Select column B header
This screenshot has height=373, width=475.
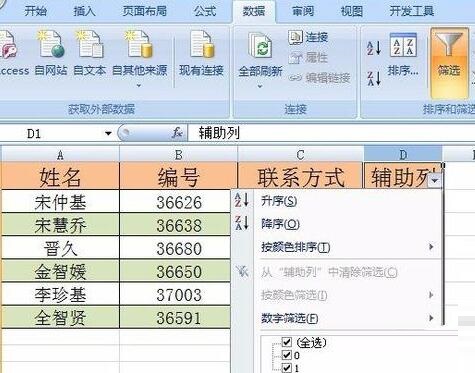178,155
